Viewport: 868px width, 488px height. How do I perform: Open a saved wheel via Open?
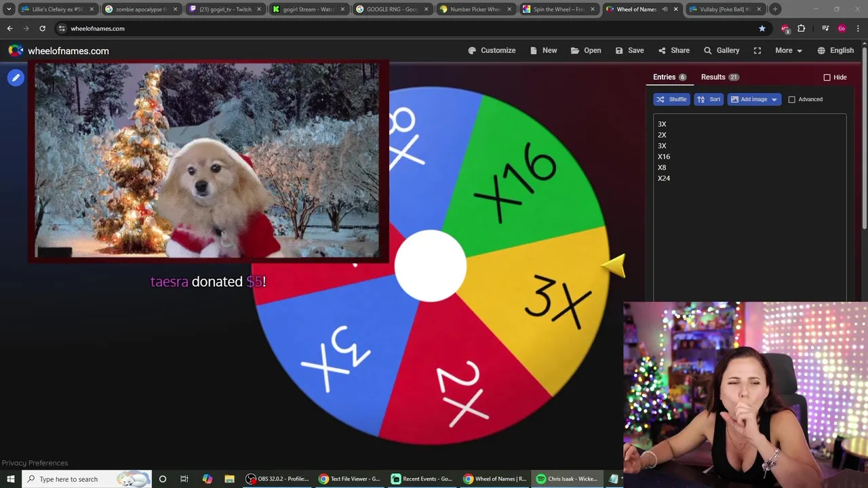(x=586, y=51)
